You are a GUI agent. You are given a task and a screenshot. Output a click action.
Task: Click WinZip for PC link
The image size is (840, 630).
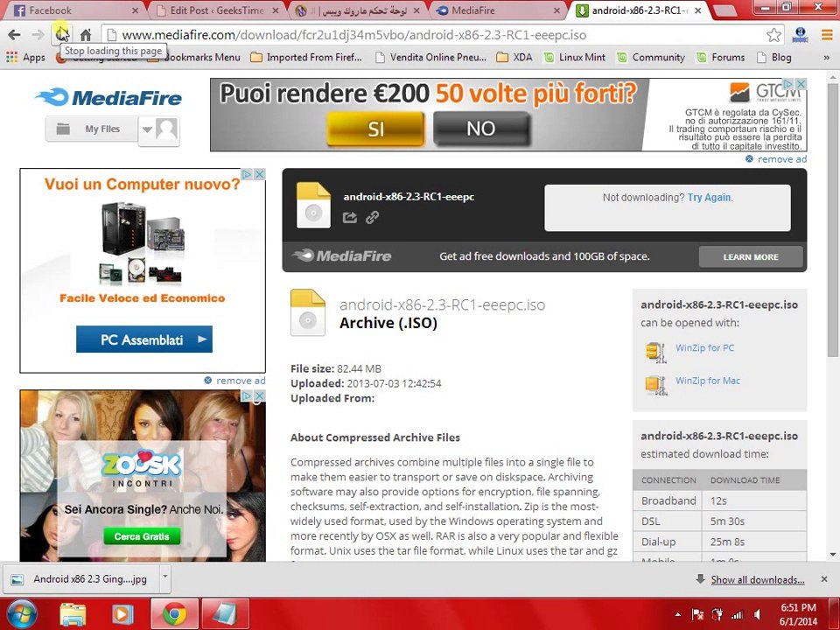pos(704,347)
